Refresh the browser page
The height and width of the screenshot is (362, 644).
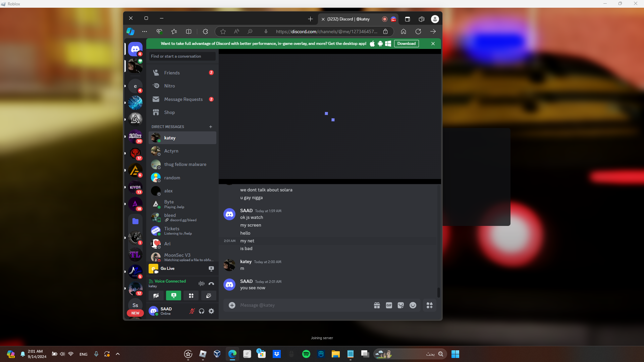coord(418,32)
